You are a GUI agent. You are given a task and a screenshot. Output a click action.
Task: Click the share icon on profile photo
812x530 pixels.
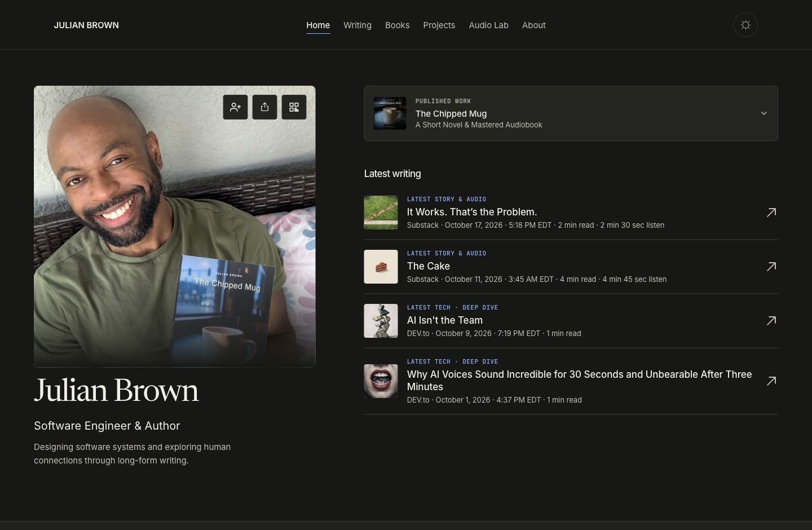tap(264, 107)
